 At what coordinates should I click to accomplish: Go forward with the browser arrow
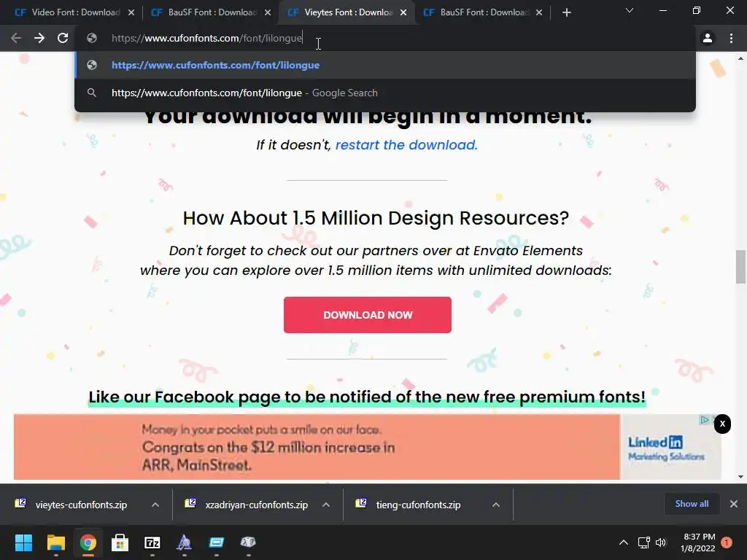(x=39, y=38)
